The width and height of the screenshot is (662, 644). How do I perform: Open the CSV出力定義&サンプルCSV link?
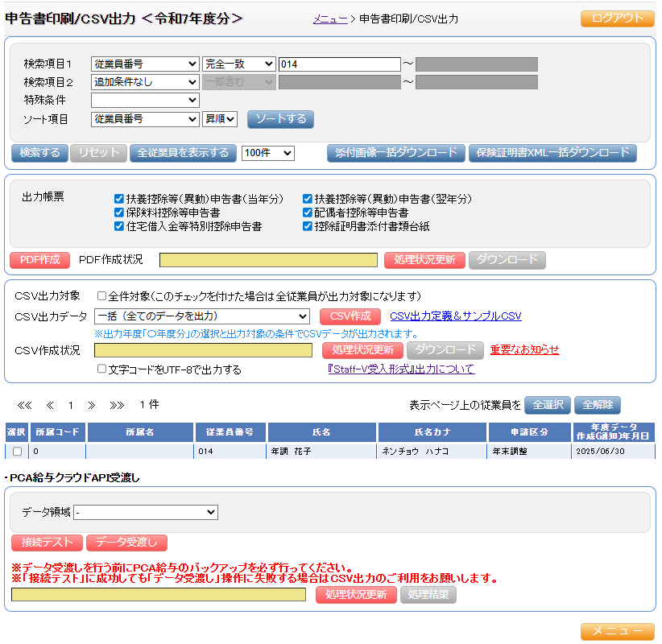coord(455,316)
